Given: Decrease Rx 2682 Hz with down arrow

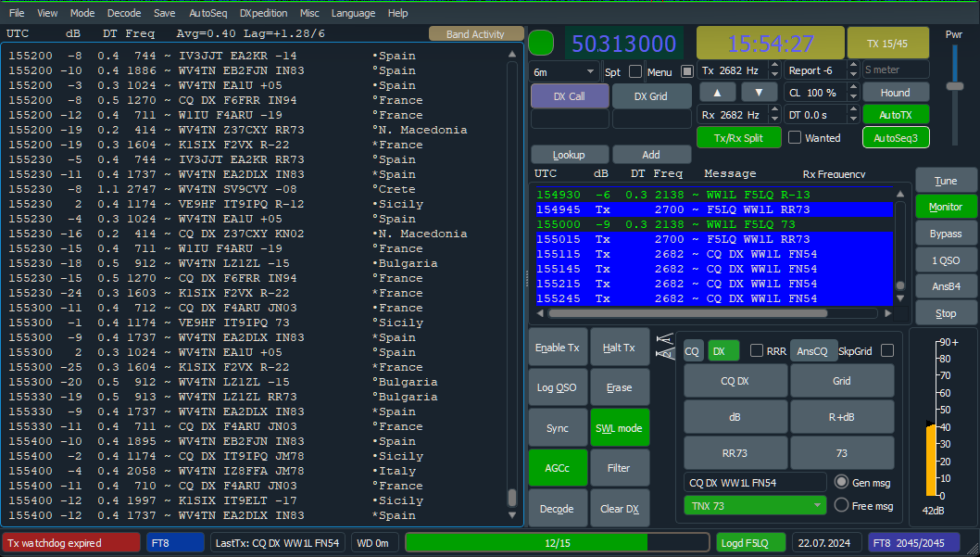Looking at the screenshot, I should click(774, 120).
